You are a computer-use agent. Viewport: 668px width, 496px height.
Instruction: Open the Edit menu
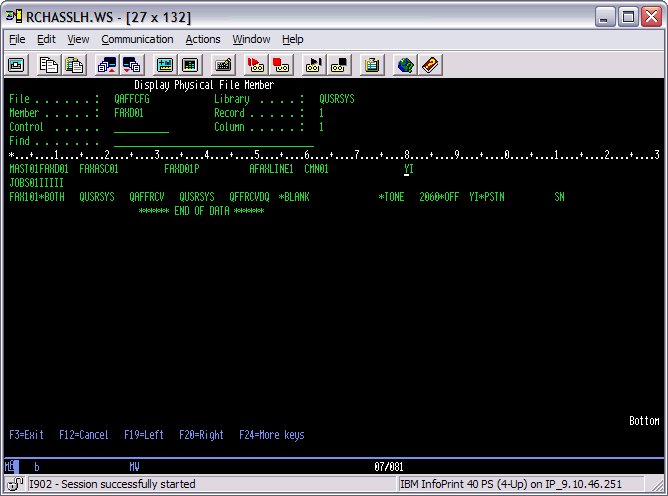coord(46,39)
